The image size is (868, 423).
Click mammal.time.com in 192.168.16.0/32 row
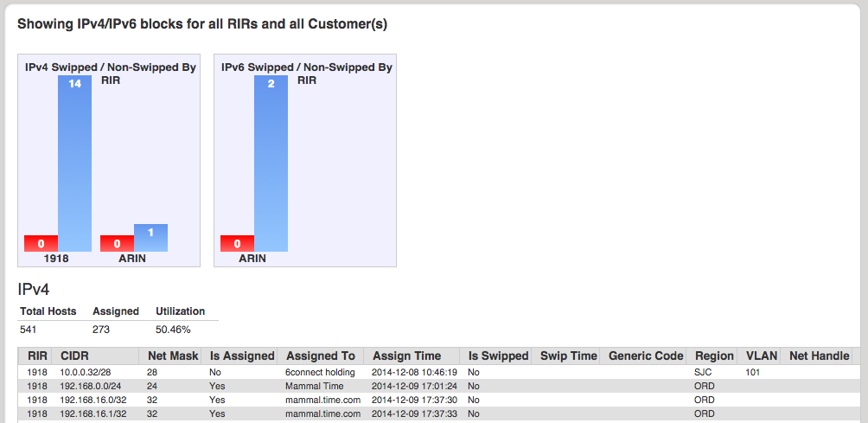pyautogui.click(x=322, y=400)
